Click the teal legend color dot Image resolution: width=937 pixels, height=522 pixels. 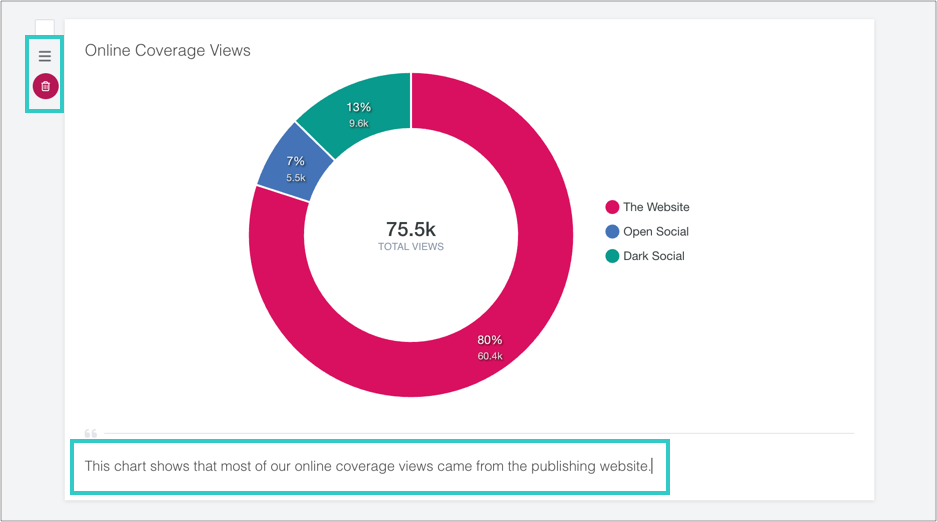point(612,256)
